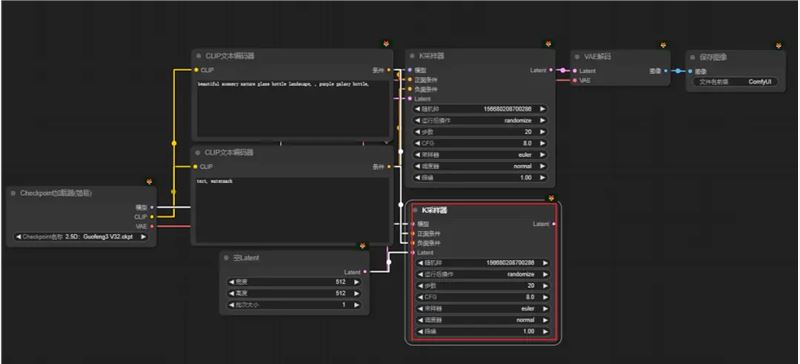Click the Latent output port of the selected K采样器
Image resolution: width=800 pixels, height=364 pixels.
(554, 224)
